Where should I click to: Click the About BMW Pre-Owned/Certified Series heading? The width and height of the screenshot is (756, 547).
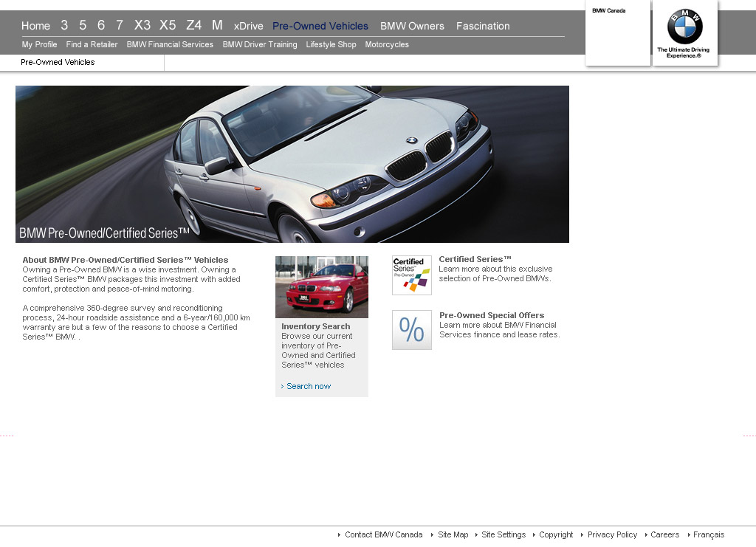[x=126, y=260]
